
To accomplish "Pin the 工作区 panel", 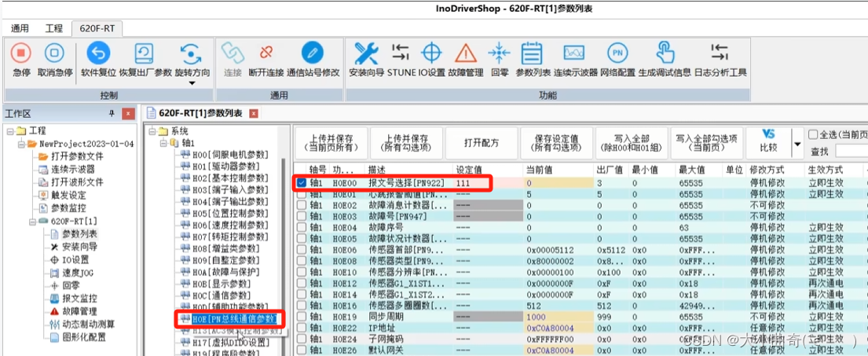I will [x=112, y=113].
